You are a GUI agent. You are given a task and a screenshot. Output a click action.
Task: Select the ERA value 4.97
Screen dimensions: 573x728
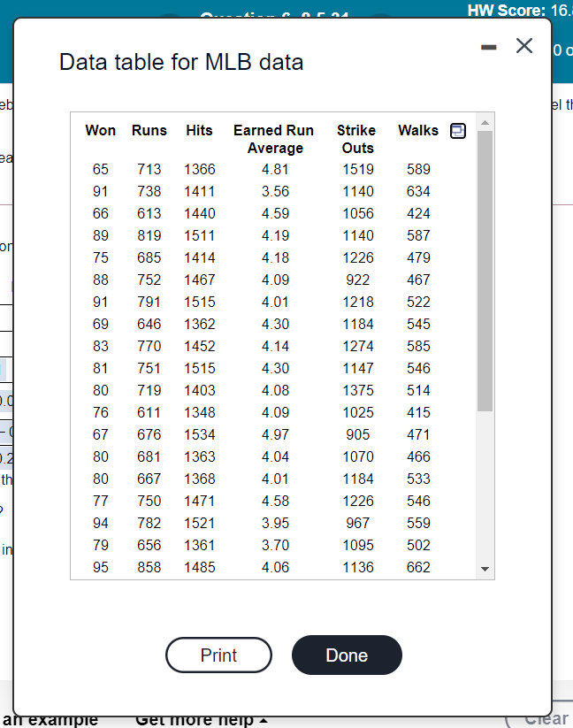(275, 434)
